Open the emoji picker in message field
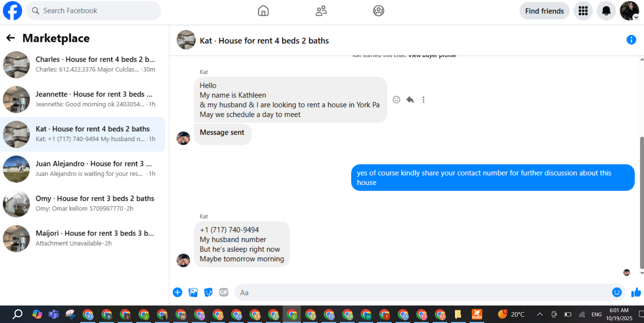The width and height of the screenshot is (644, 323). coord(617,292)
